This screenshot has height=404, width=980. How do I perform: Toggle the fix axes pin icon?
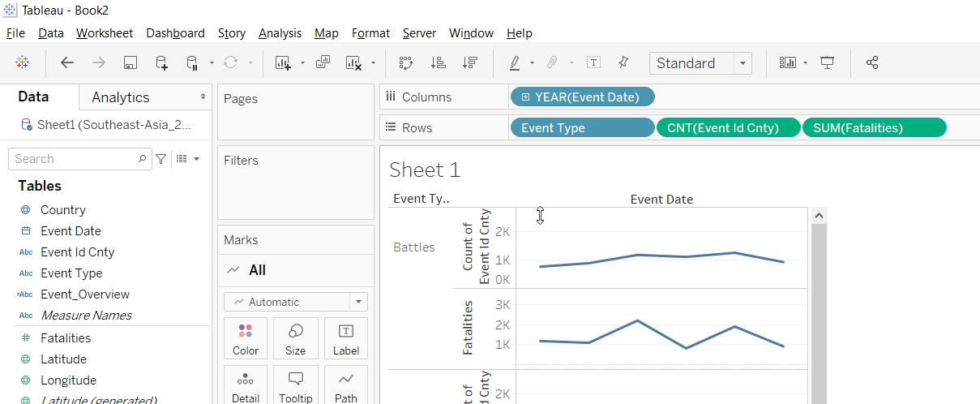click(x=623, y=63)
